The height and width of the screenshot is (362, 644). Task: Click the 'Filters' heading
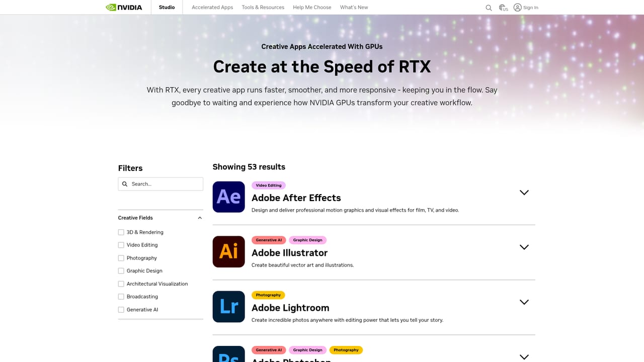tap(130, 168)
